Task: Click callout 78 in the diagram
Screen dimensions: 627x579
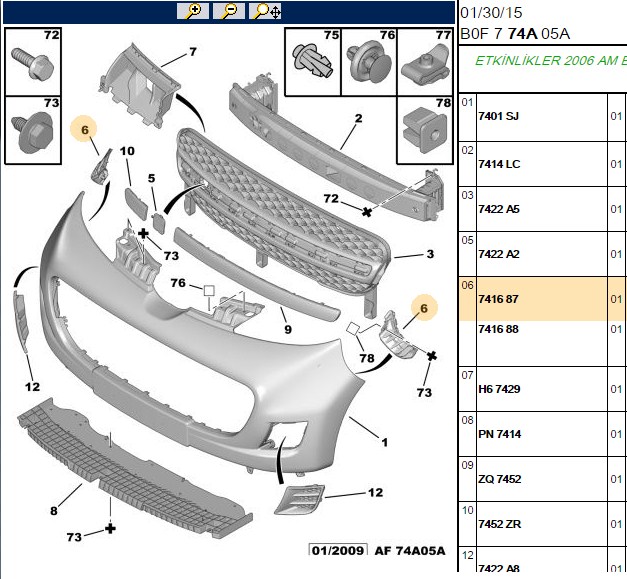Action: (367, 358)
